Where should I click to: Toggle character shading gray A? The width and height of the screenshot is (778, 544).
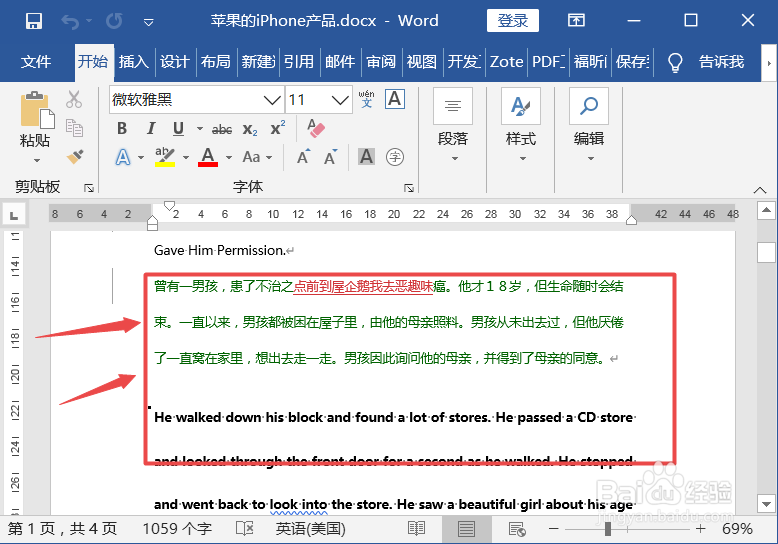point(366,157)
